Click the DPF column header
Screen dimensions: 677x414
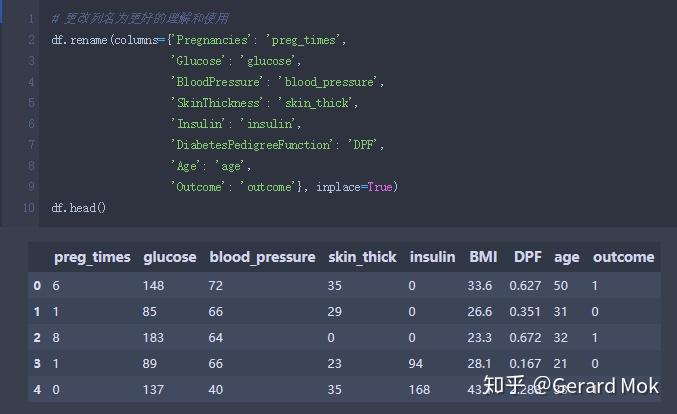click(528, 257)
